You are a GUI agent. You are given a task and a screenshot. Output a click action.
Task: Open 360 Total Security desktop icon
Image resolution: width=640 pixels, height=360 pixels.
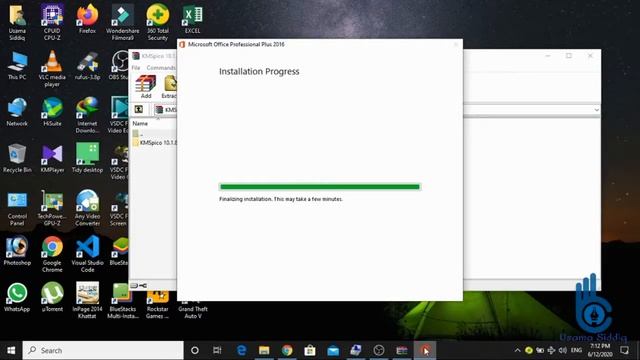click(158, 22)
